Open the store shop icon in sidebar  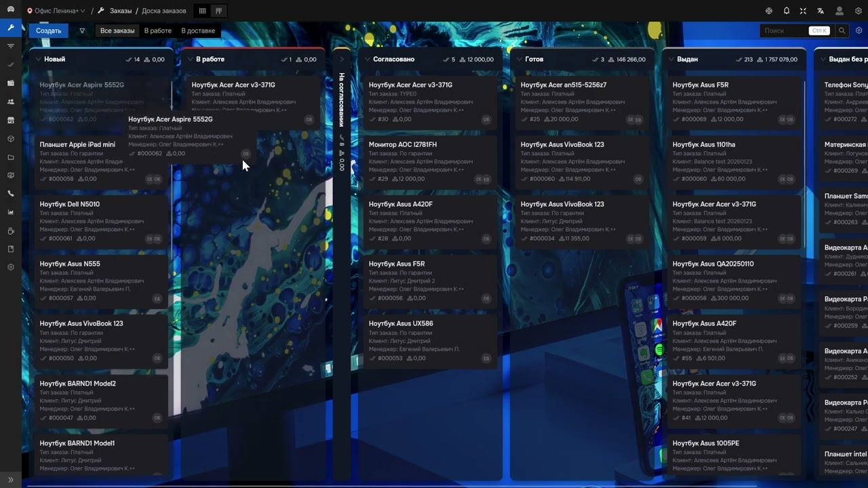tap(10, 120)
